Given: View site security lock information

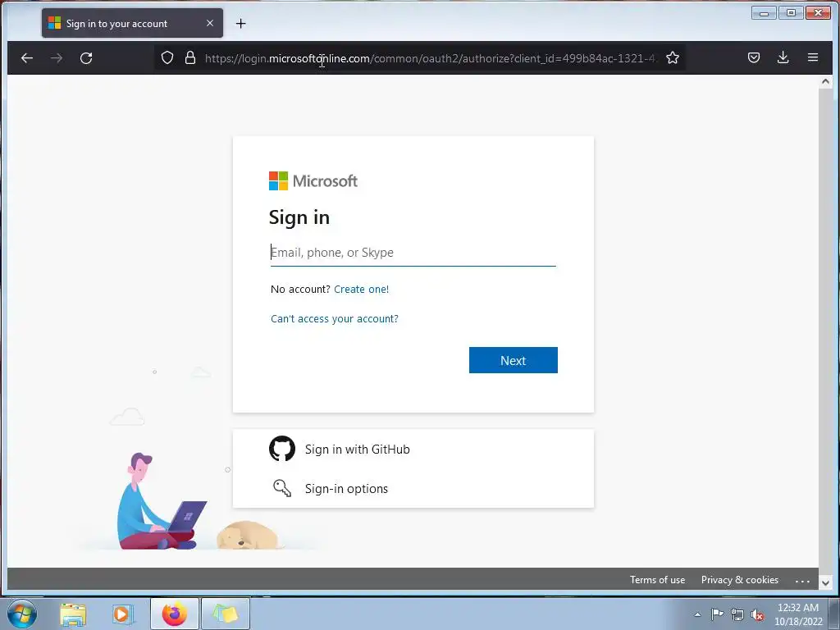Looking at the screenshot, I should [190, 58].
